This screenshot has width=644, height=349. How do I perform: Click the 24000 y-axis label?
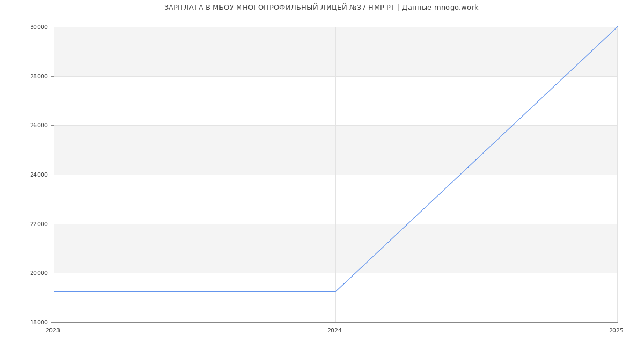pos(39,175)
